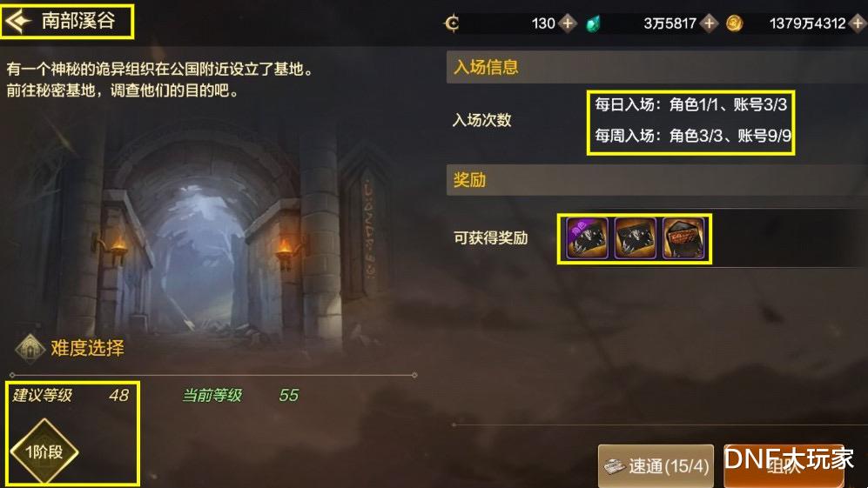This screenshot has height=488, width=868.
Task: Click the 每周入场 entry count text
Action: click(x=693, y=136)
